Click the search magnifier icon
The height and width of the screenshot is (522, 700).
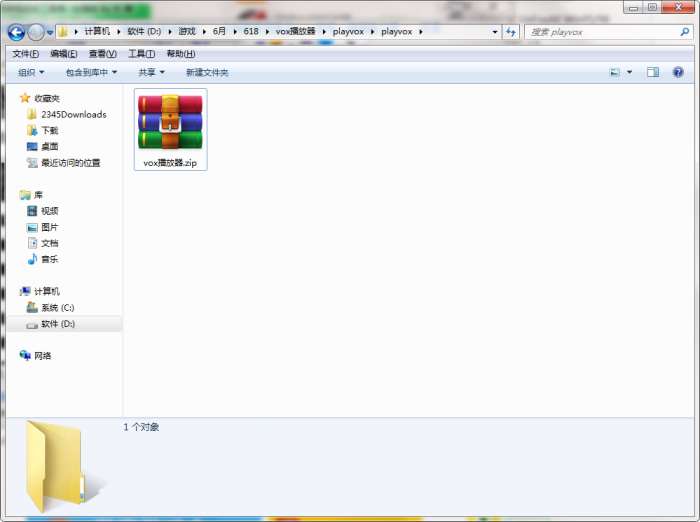tap(685, 32)
